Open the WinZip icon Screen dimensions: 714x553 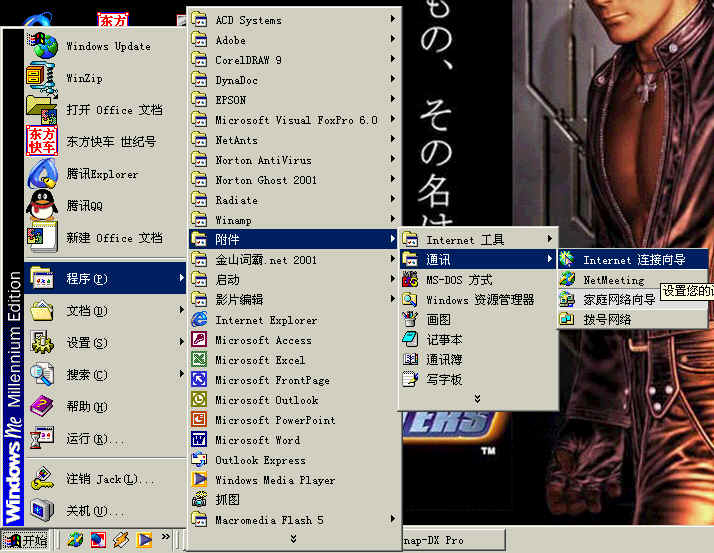point(42,78)
